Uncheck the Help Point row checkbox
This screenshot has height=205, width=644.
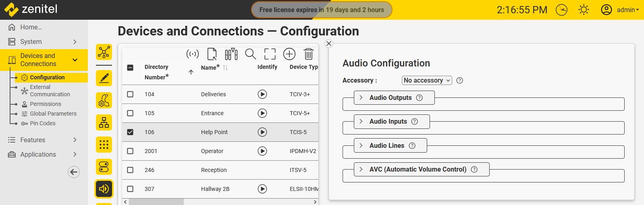[130, 132]
